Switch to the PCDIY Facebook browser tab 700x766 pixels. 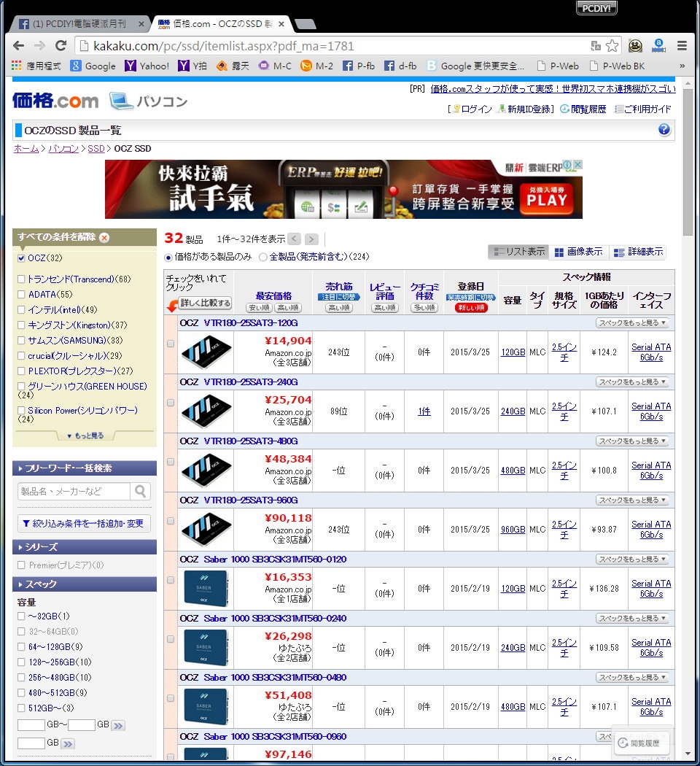pyautogui.click(x=77, y=23)
